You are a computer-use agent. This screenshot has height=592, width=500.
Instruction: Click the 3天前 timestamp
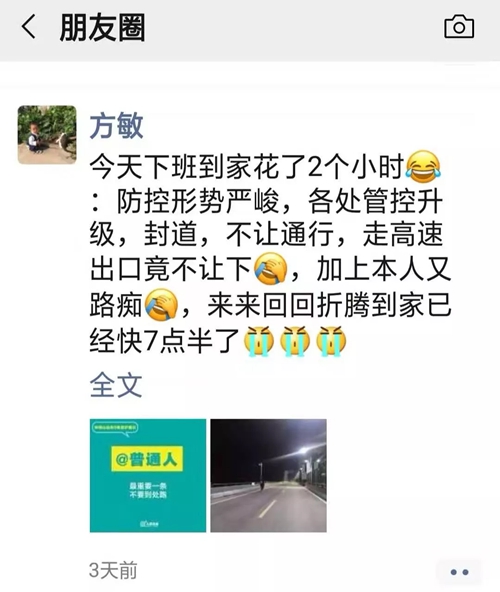tap(113, 570)
